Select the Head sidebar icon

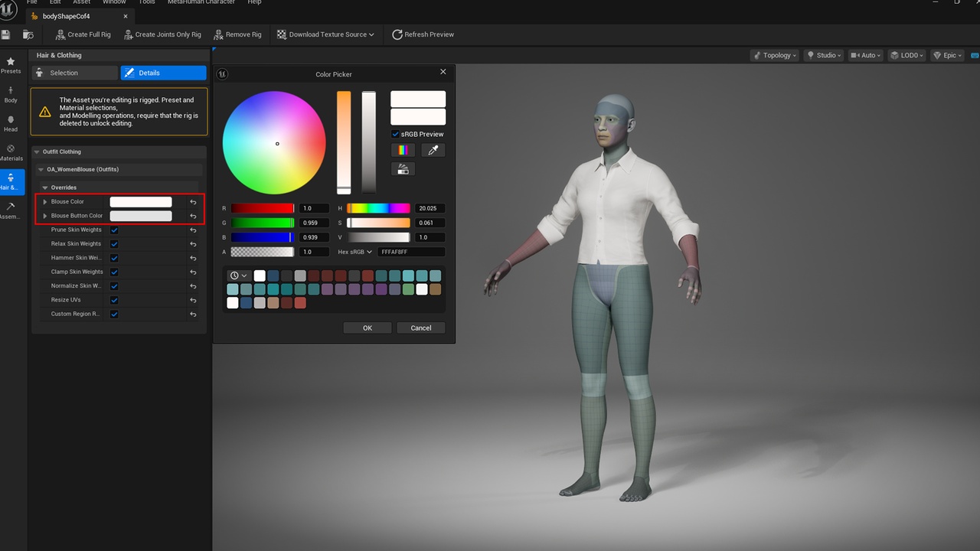tap(11, 124)
